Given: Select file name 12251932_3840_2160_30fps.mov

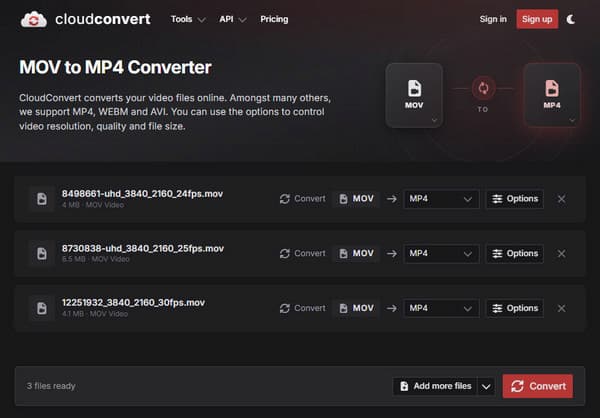Looking at the screenshot, I should pyautogui.click(x=133, y=302).
